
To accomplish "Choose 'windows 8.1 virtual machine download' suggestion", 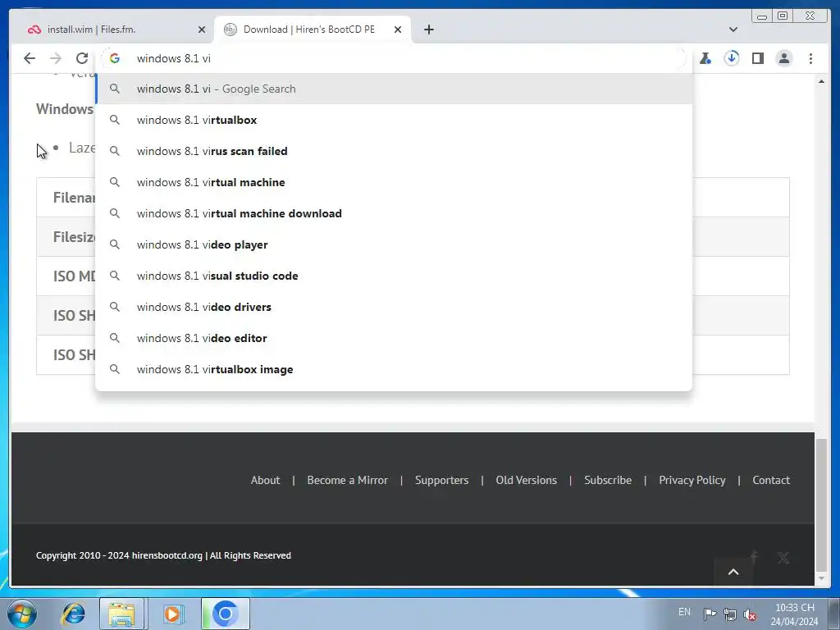I will pos(394,213).
